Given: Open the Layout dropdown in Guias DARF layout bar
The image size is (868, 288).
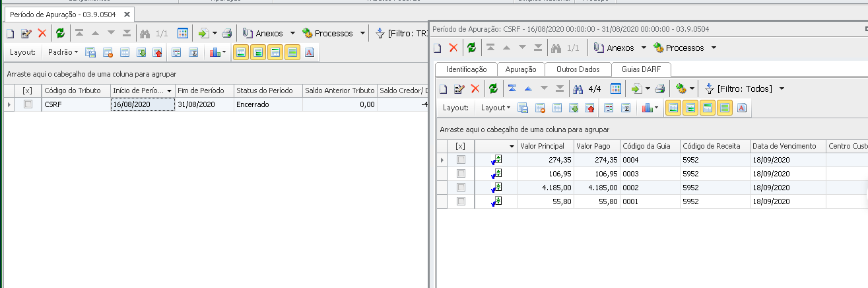Looking at the screenshot, I should pyautogui.click(x=496, y=108).
